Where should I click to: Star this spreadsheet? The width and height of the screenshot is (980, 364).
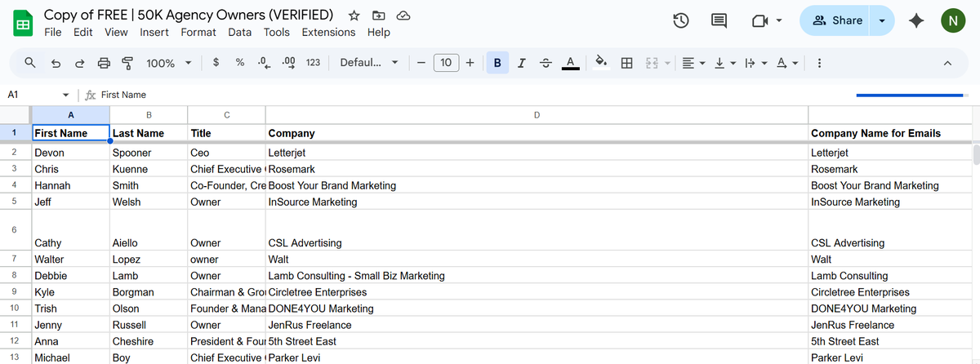(354, 16)
